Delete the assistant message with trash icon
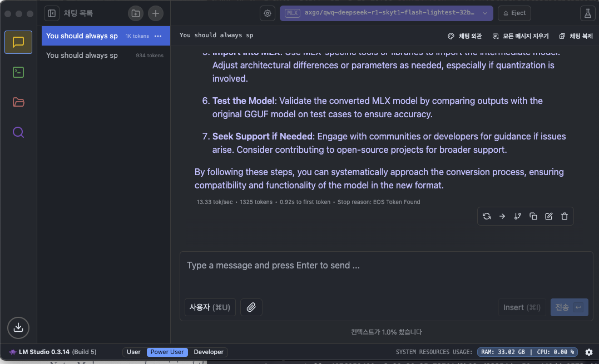 click(564, 216)
